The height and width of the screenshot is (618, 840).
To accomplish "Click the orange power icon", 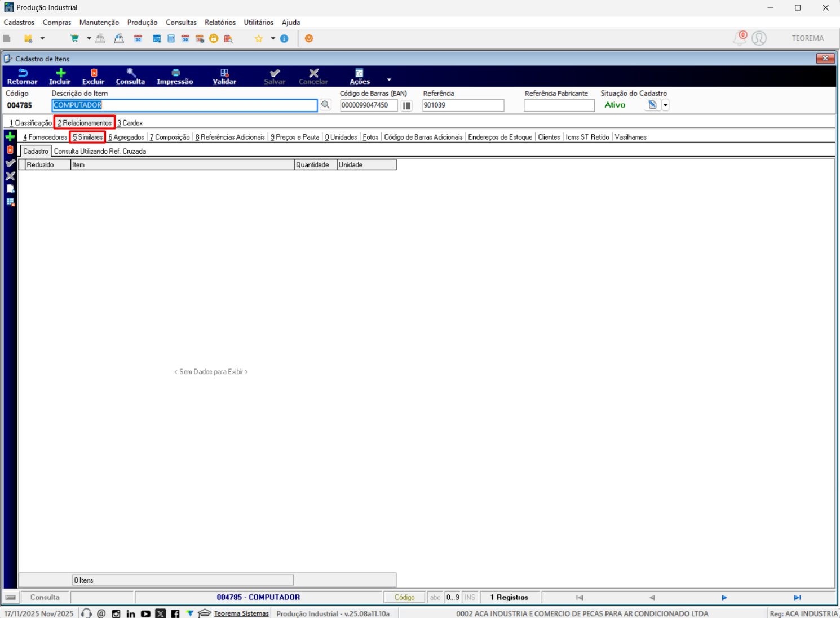I will pos(309,38).
